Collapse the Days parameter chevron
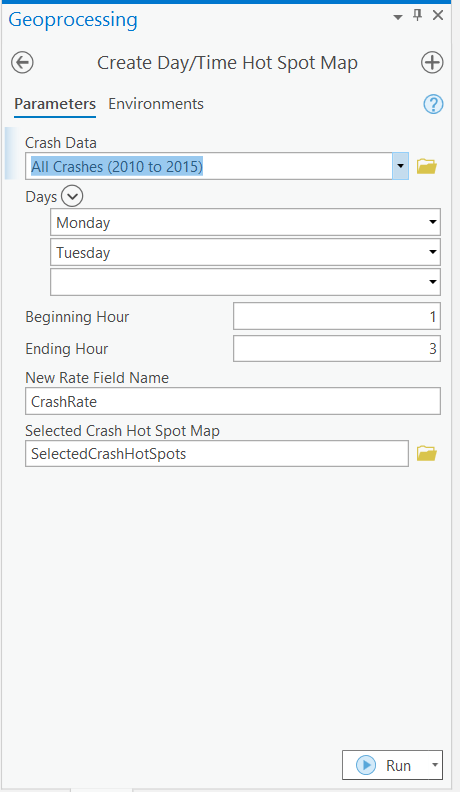Viewport: 460px width, 792px height. (x=72, y=196)
